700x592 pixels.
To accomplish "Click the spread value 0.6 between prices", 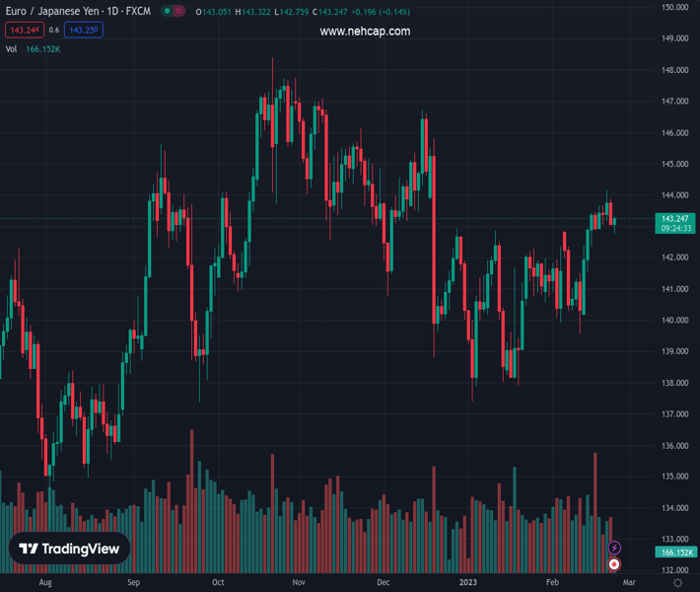I will (54, 30).
